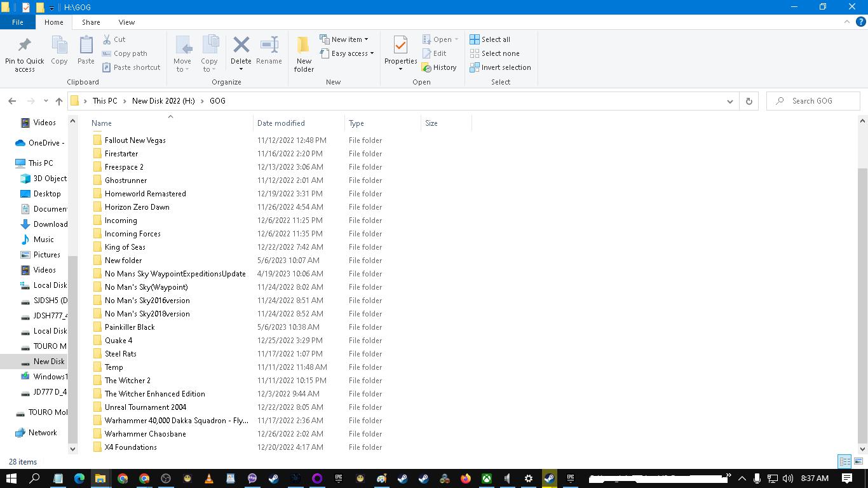Click Select none in ribbon

click(x=494, y=53)
